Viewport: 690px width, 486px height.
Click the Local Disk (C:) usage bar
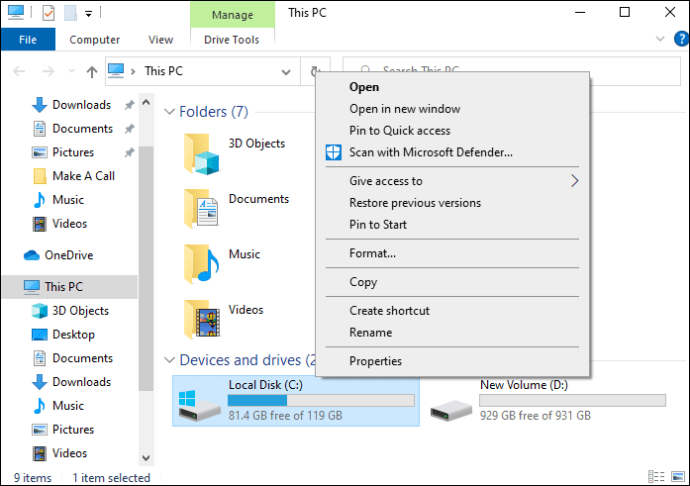coord(321,400)
